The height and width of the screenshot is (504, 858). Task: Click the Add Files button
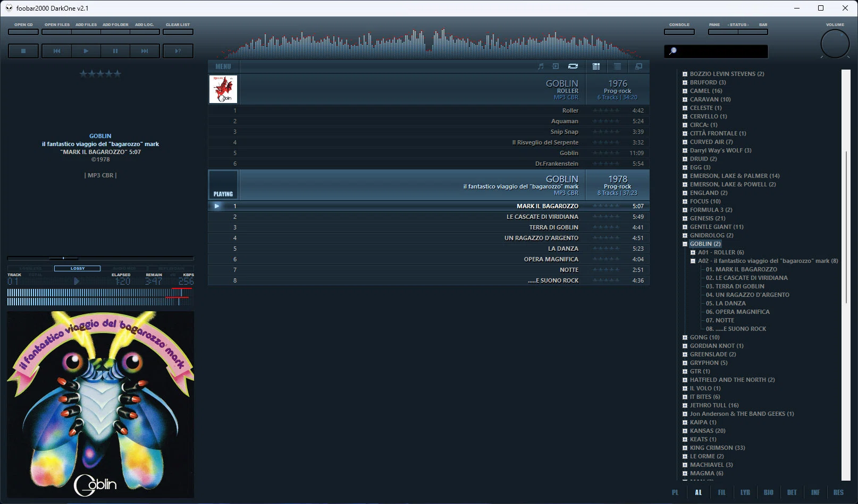tap(86, 32)
